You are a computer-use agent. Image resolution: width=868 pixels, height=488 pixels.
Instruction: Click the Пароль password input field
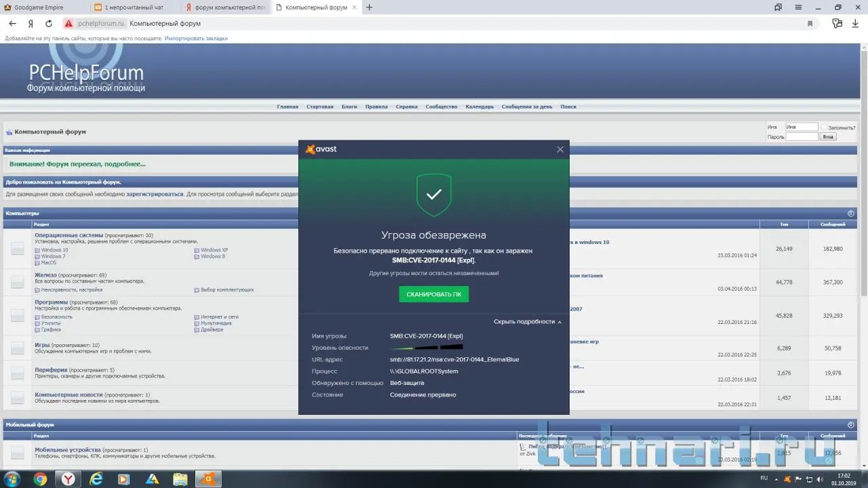[x=802, y=136]
